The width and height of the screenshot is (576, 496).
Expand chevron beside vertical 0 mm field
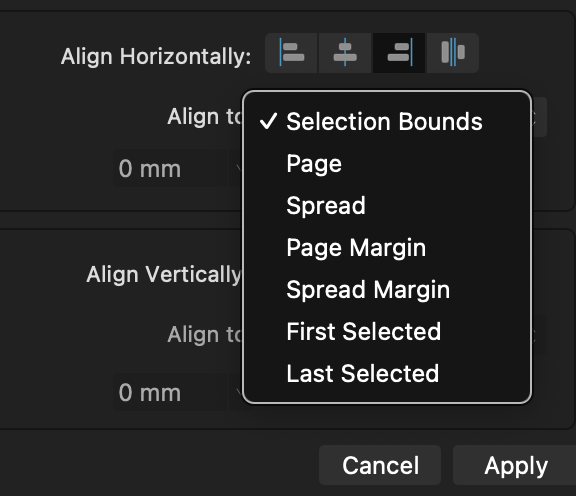(x=236, y=392)
